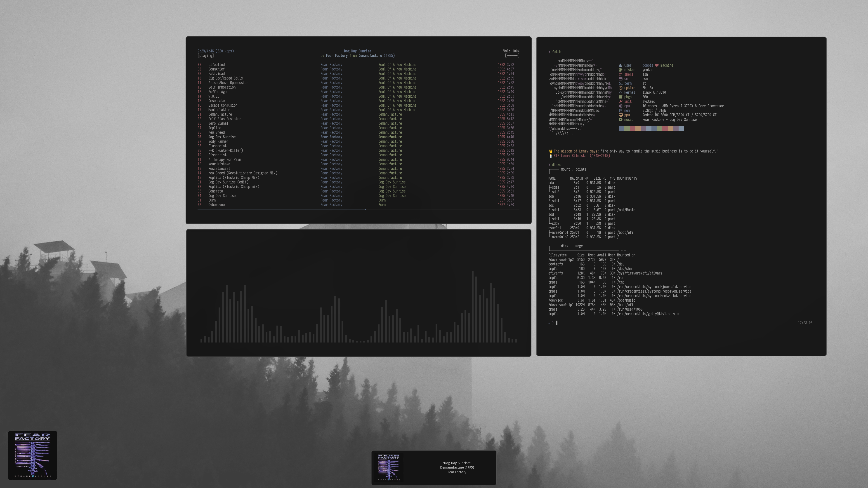The image size is (868, 488).
Task: Select the song Zero Signal in playlist
Action: coord(218,124)
